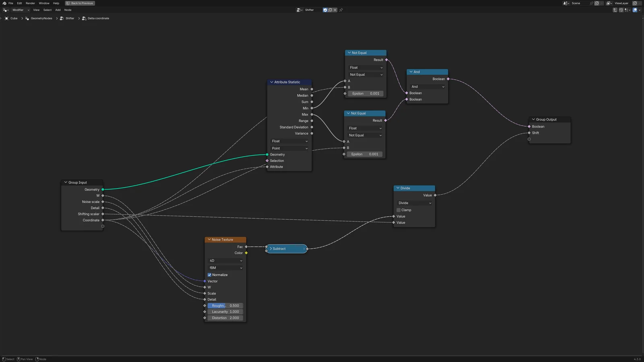Click the pin node tree icon

coord(341,10)
